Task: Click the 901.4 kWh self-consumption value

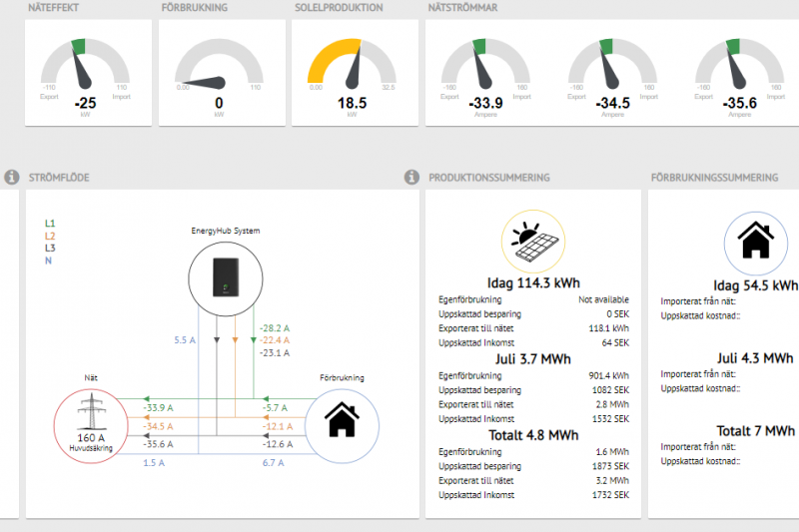Action: pyautogui.click(x=608, y=375)
